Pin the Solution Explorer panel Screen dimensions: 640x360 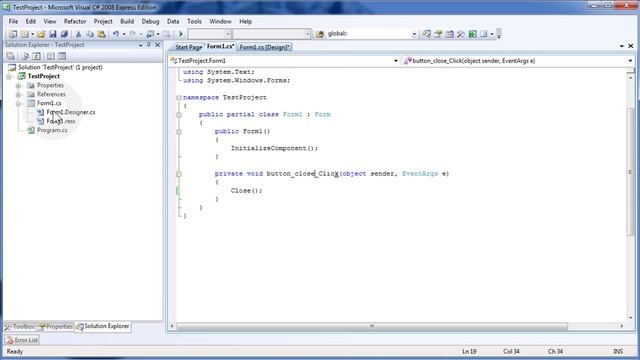click(149, 45)
